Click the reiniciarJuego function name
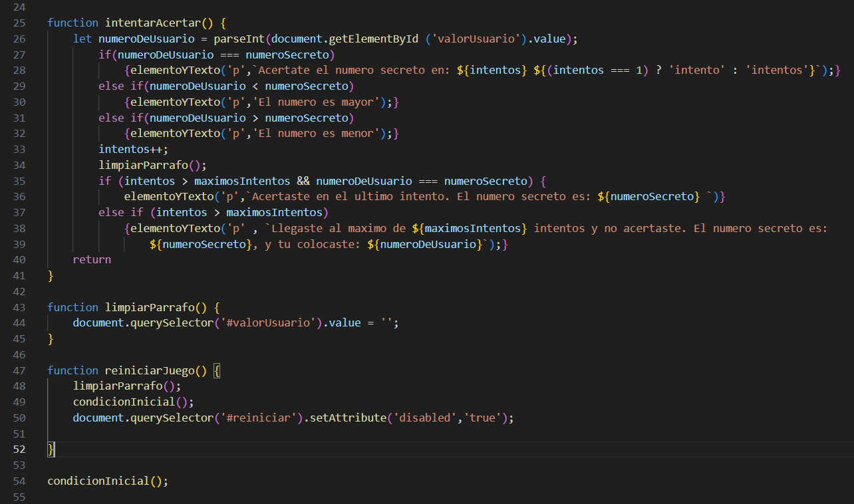The width and height of the screenshot is (854, 504). (x=150, y=370)
